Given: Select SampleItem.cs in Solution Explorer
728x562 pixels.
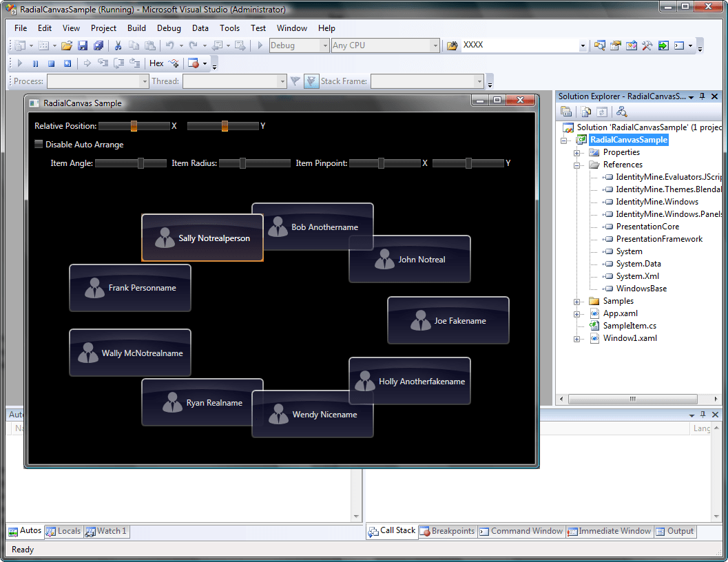Looking at the screenshot, I should click(x=629, y=326).
